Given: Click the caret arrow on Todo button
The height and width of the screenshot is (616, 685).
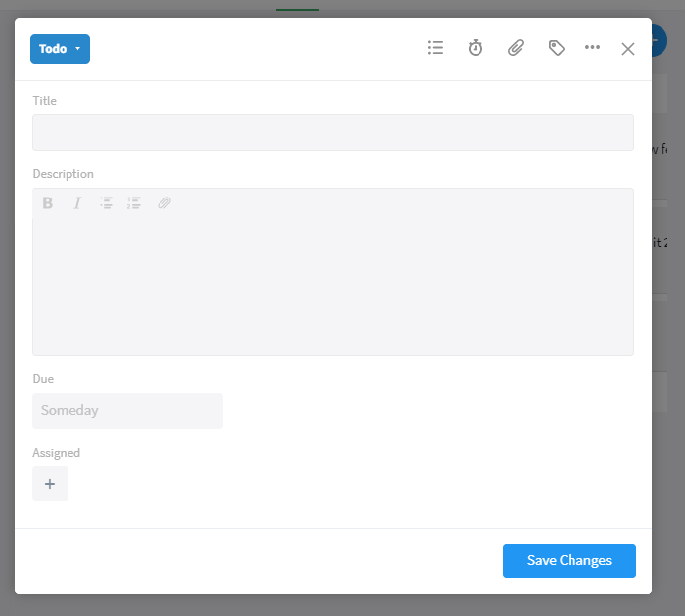Looking at the screenshot, I should [77, 49].
